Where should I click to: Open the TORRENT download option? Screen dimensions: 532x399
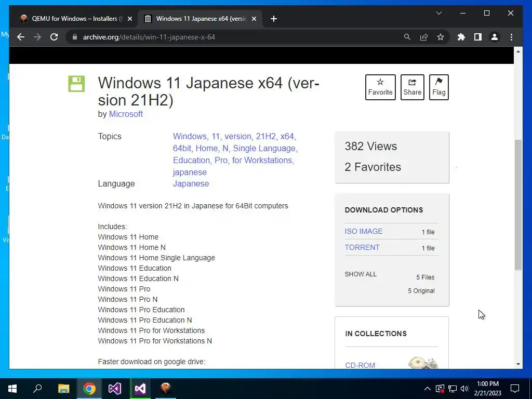[362, 247]
